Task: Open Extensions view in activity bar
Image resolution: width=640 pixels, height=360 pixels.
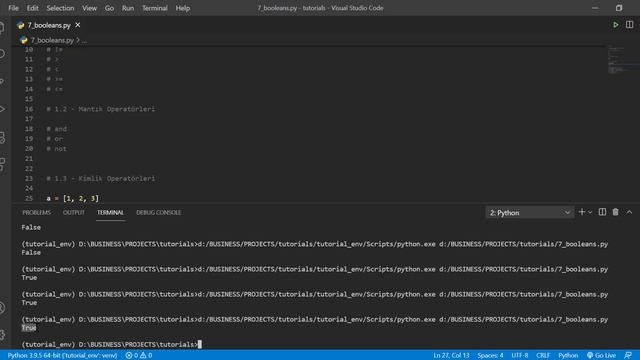Action: [2, 164]
